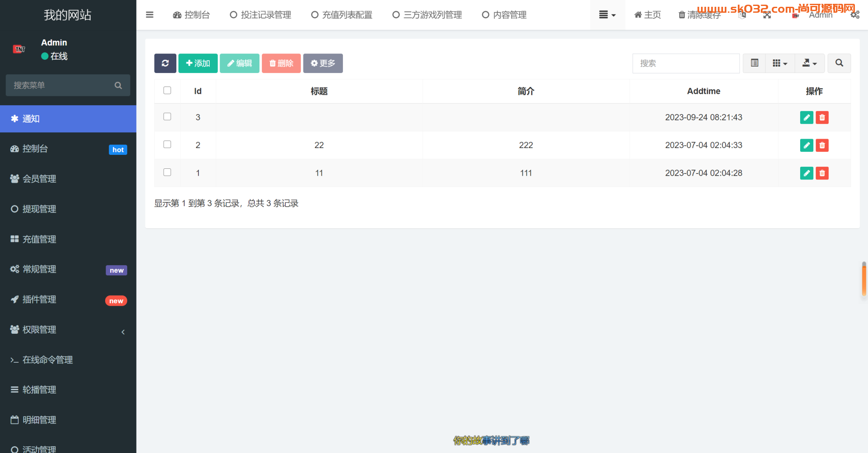This screenshot has width=868, height=453.
Task: Click inside the 搜索 table search field
Action: click(x=686, y=63)
